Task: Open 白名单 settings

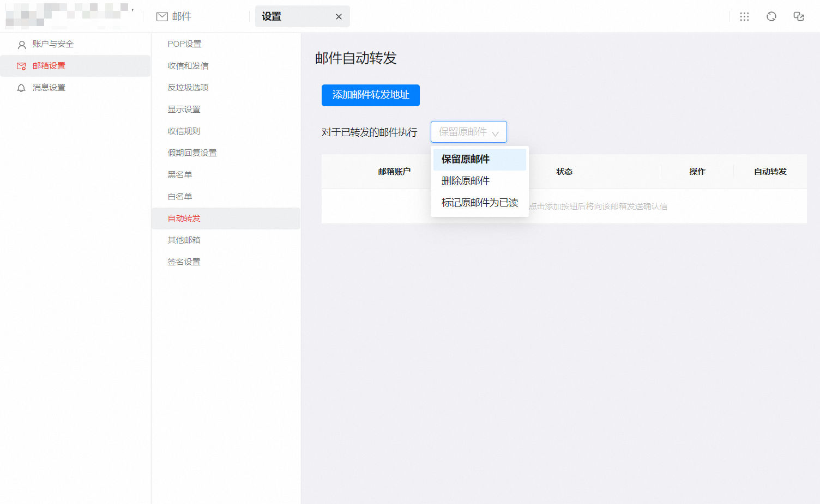Action: point(226,197)
